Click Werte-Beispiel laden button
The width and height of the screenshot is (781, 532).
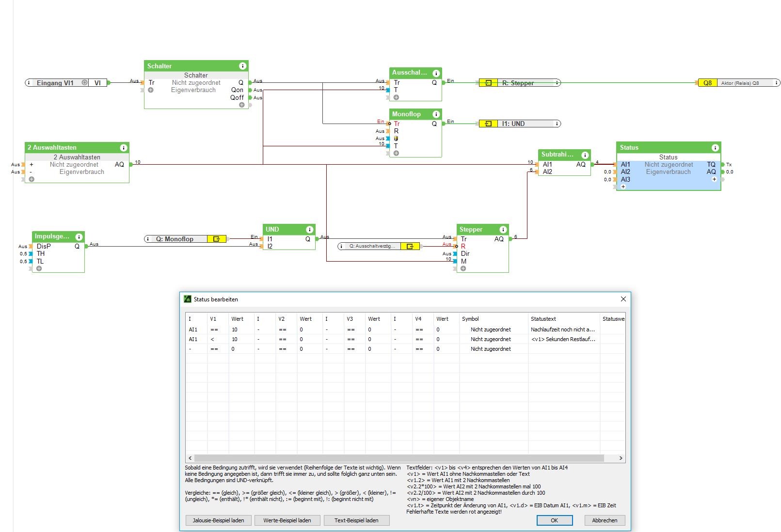pyautogui.click(x=287, y=520)
